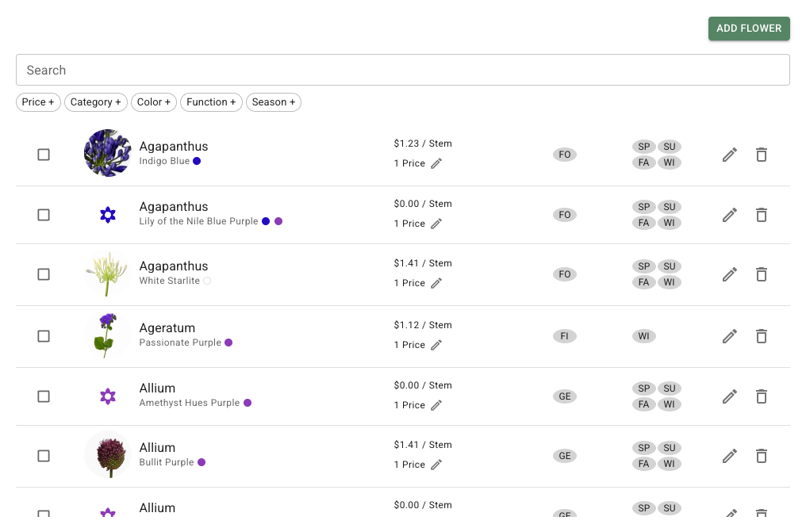Screen dimensions: 806x532
Task: Open the Color filter
Action: [x=154, y=102]
